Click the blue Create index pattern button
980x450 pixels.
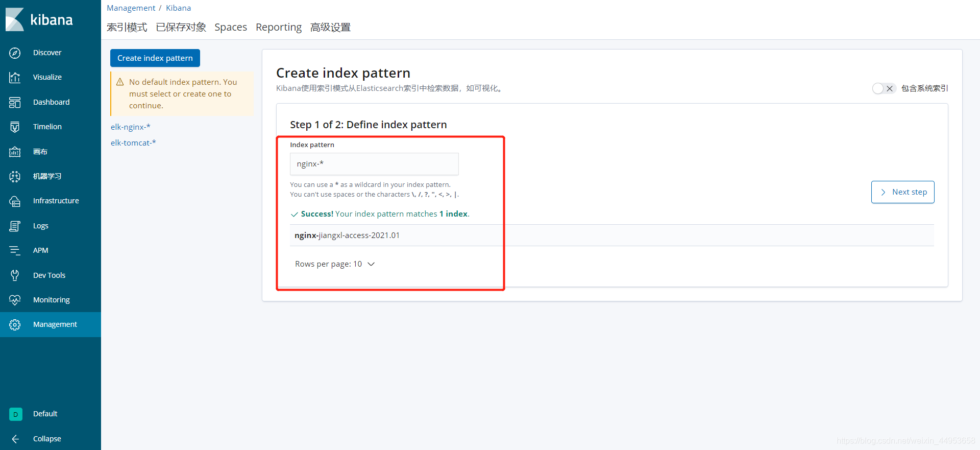pos(155,58)
